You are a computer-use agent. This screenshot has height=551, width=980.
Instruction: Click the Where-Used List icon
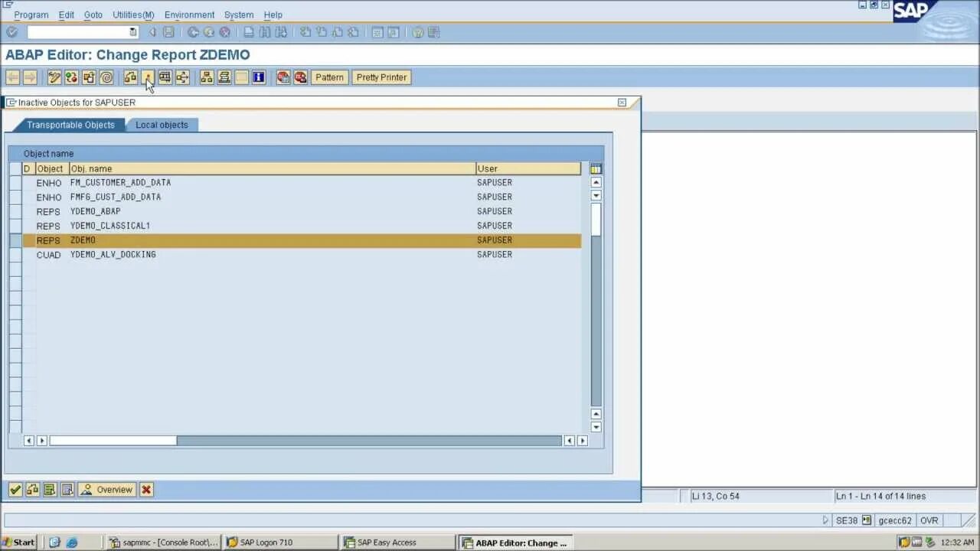[x=182, y=77]
